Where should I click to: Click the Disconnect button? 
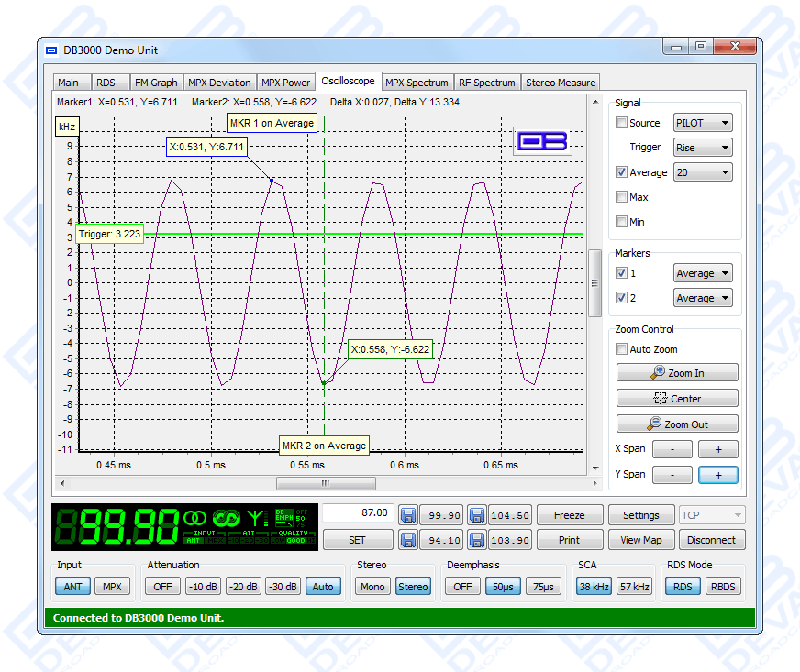[x=711, y=540]
